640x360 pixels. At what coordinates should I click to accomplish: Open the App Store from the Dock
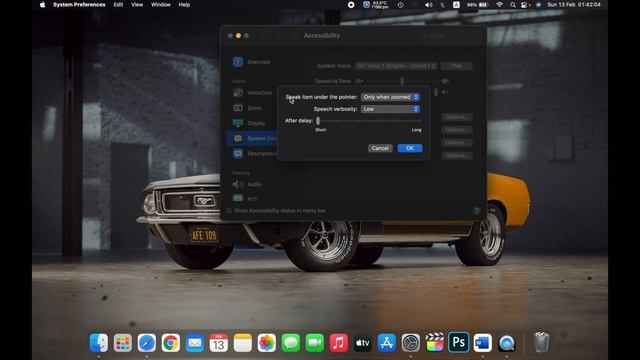[387, 343]
